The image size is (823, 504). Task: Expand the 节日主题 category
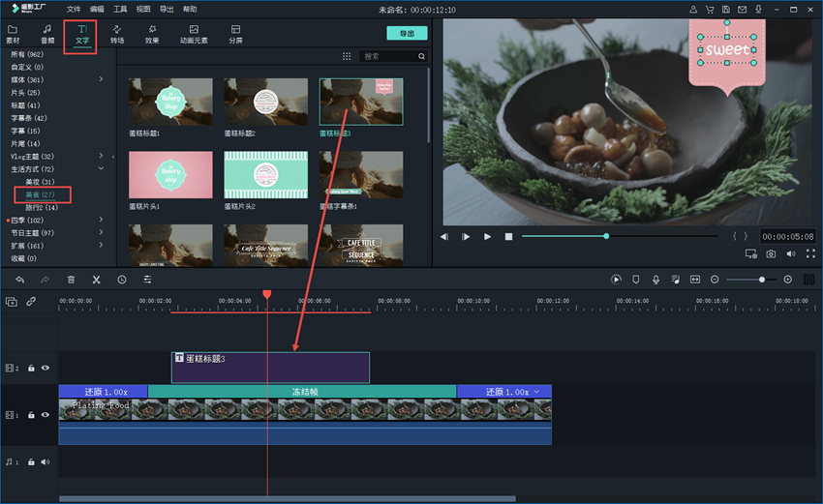tap(101, 233)
